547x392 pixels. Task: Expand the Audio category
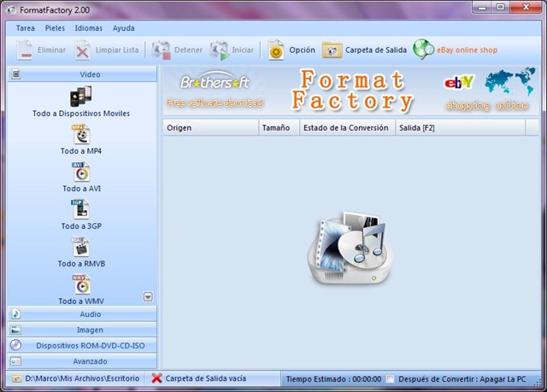coord(82,314)
